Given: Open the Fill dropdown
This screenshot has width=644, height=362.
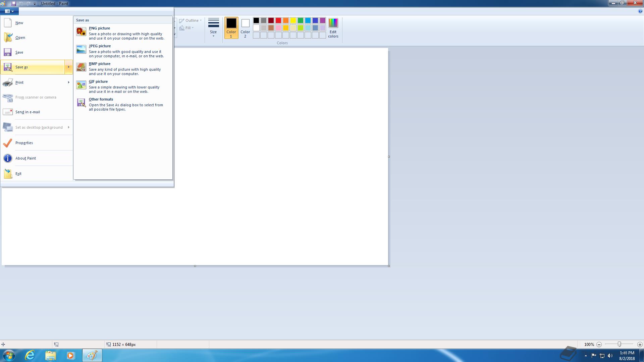Looking at the screenshot, I should [186, 28].
